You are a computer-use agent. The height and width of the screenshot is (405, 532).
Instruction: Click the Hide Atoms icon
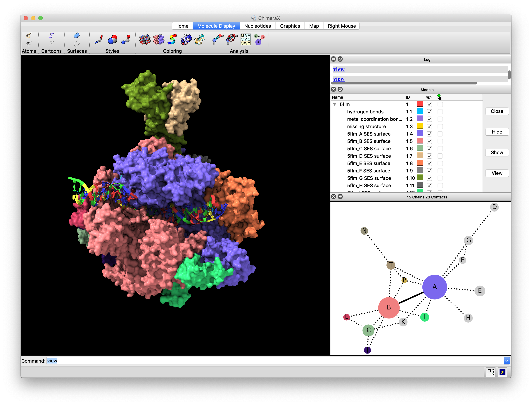pos(29,44)
